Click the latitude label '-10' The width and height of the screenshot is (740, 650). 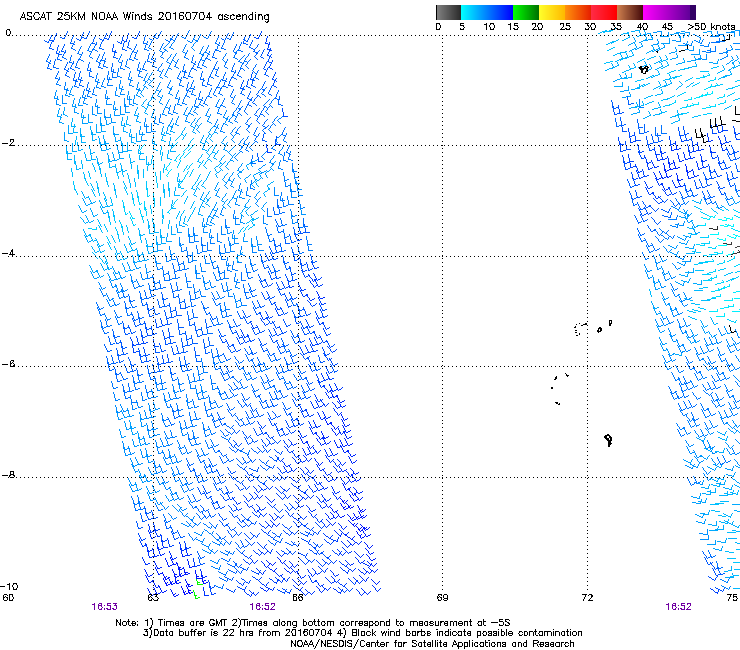pos(9,587)
